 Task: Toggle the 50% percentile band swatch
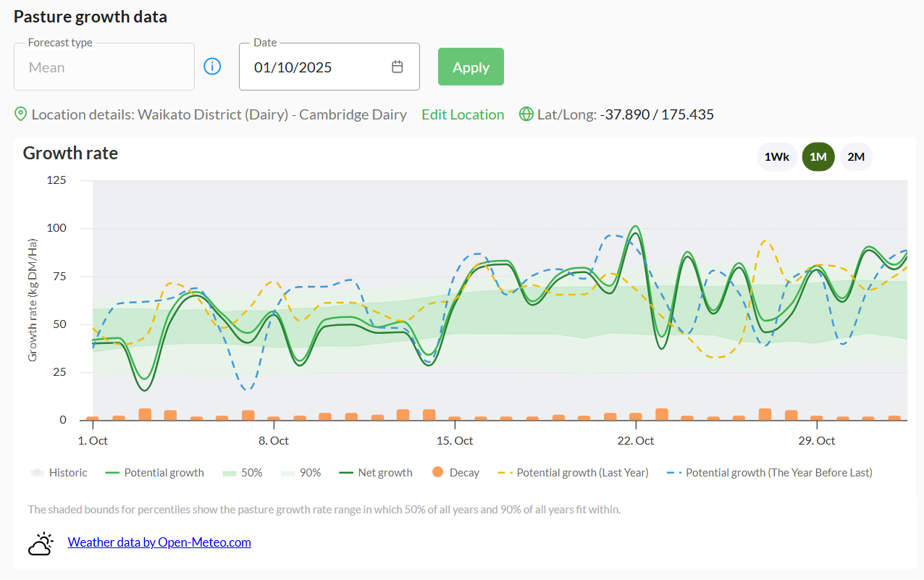point(230,473)
